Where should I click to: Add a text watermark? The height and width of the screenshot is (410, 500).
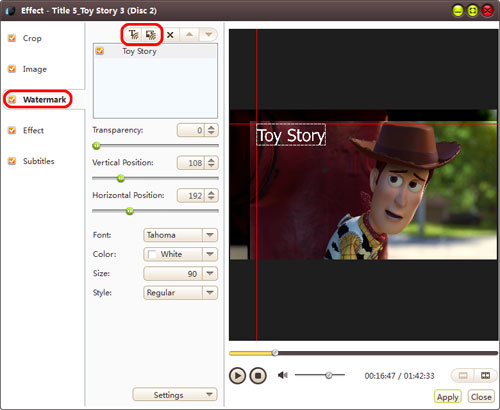[134, 34]
